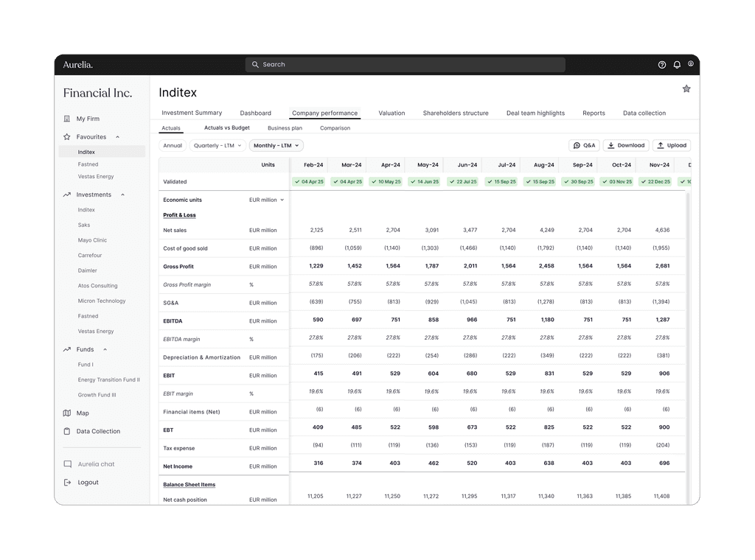Open the user profile icon

click(691, 64)
